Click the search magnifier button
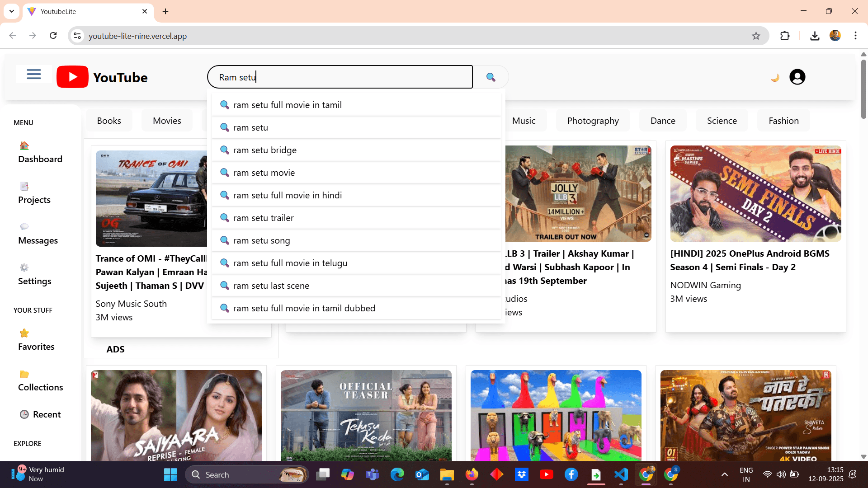Screen dimensions: 868x488 pos(491,77)
